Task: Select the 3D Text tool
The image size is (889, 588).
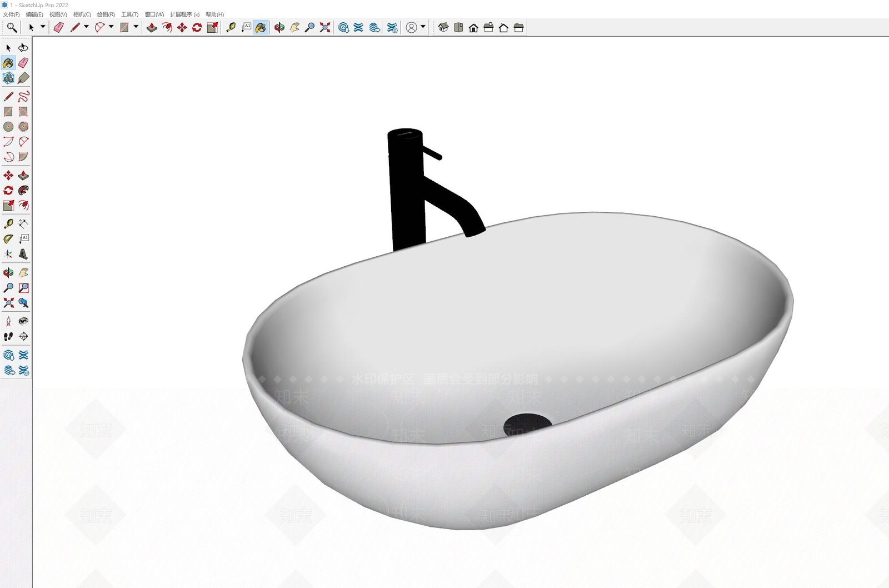Action: [x=23, y=254]
